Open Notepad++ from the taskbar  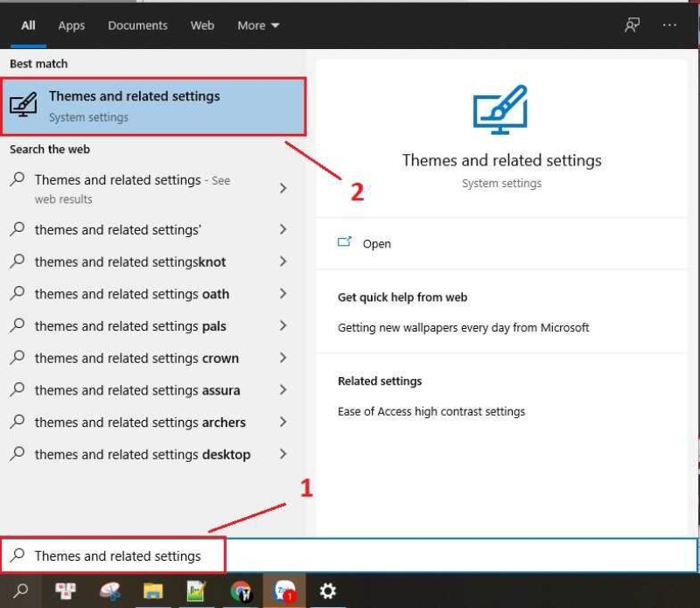click(x=196, y=591)
